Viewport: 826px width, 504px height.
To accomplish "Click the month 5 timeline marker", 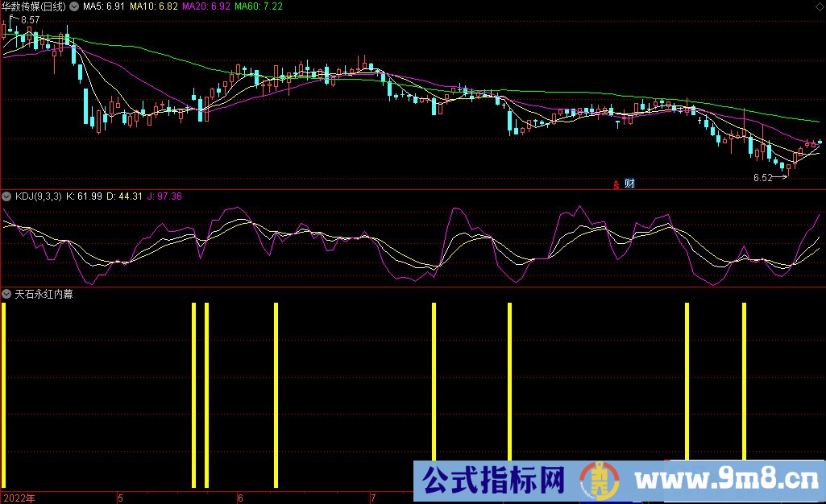I will (120, 498).
